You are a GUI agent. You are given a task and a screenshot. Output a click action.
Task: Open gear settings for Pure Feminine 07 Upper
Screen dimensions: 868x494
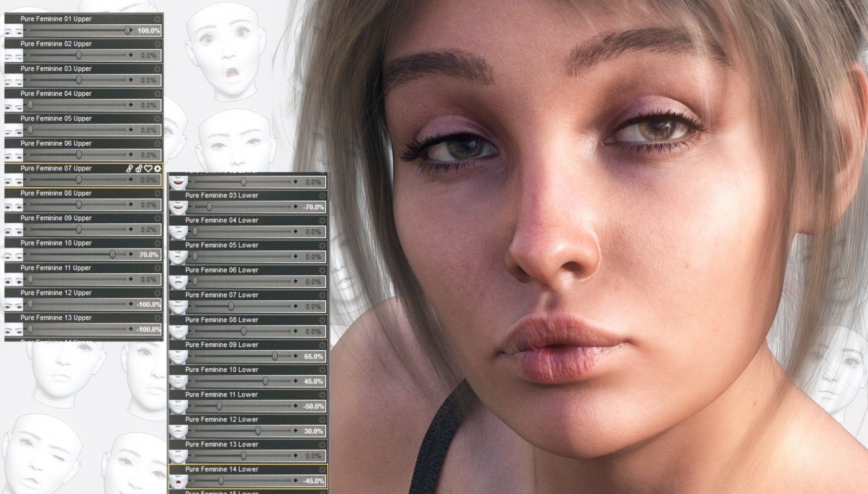pos(158,168)
